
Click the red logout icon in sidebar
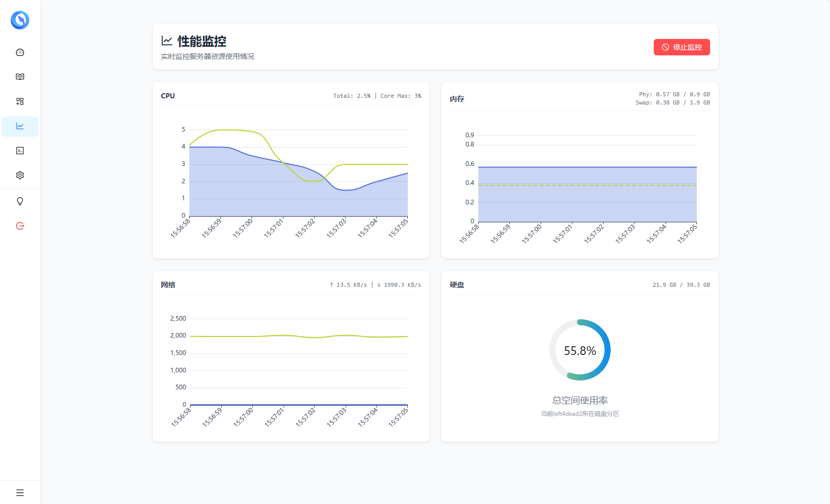click(x=20, y=226)
